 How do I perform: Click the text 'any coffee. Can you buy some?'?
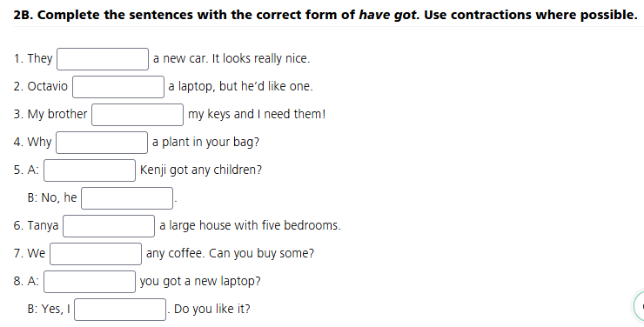coord(230,254)
